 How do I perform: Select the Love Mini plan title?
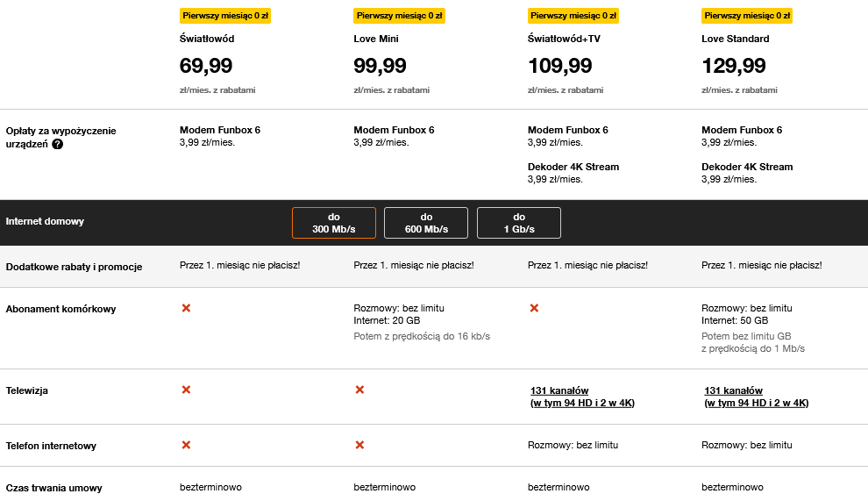point(376,39)
